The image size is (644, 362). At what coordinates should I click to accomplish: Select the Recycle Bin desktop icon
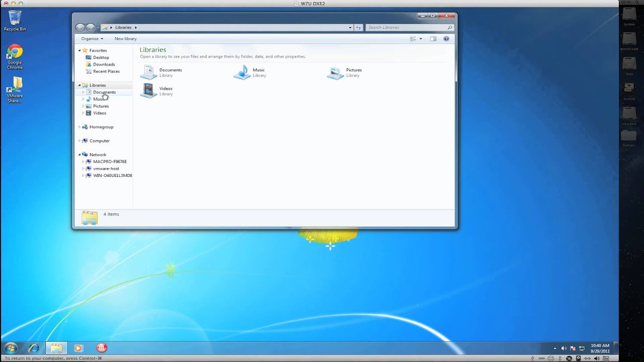click(x=15, y=21)
